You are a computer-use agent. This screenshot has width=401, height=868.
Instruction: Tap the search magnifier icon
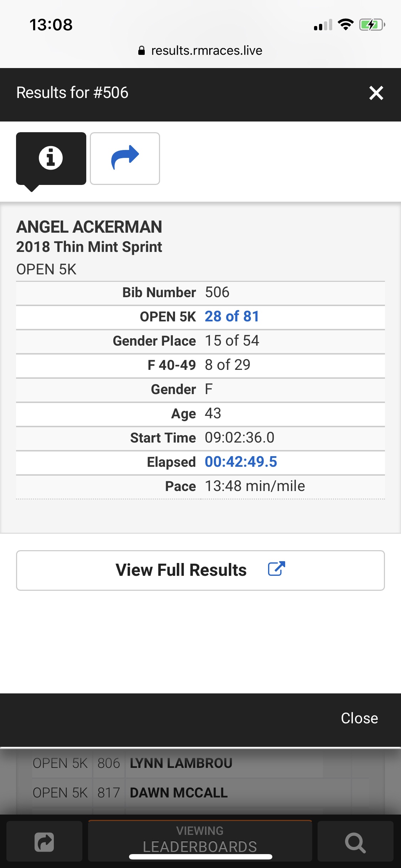tap(355, 843)
